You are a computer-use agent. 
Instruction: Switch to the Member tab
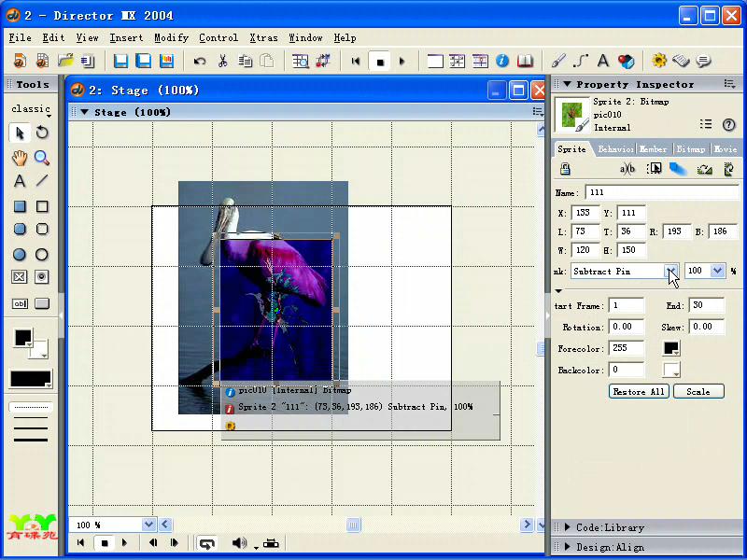(x=653, y=149)
